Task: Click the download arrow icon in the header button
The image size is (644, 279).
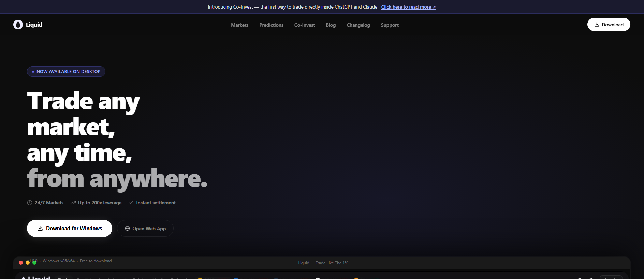Action: pos(597,25)
